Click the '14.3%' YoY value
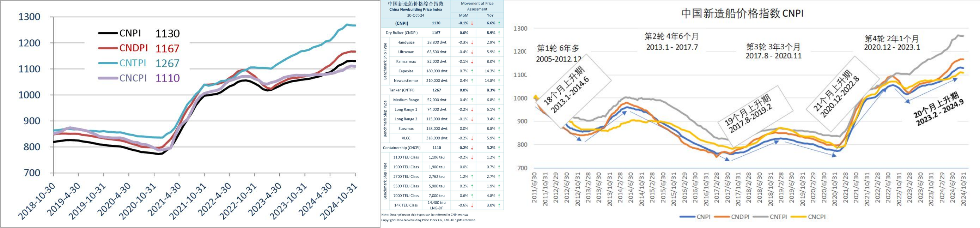 point(490,71)
